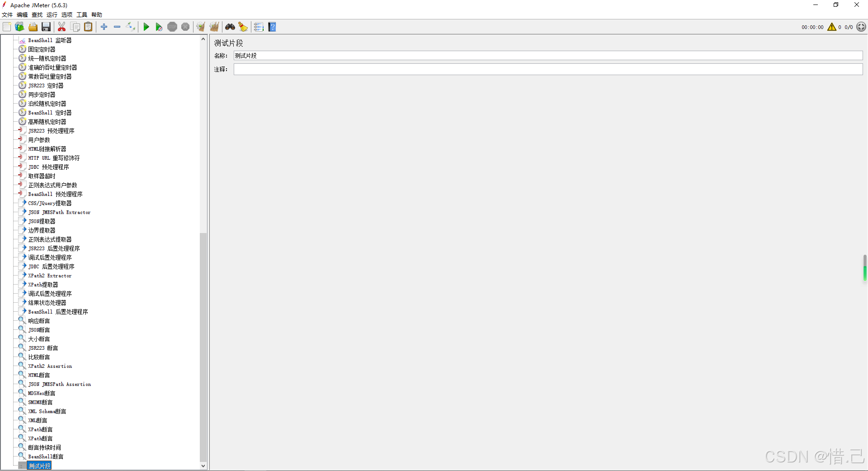This screenshot has width=868, height=471.
Task: Select 取样器超时 tree node
Action: pos(42,176)
